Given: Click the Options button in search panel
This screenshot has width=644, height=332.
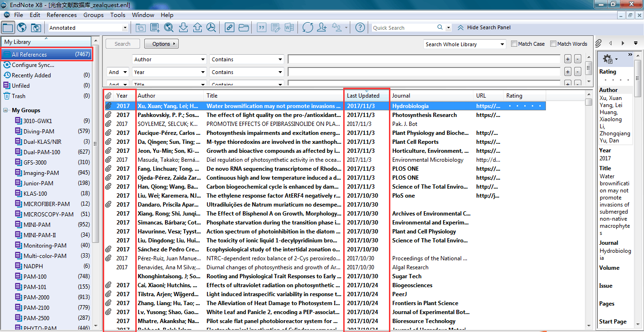Looking at the screenshot, I should pyautogui.click(x=161, y=44).
